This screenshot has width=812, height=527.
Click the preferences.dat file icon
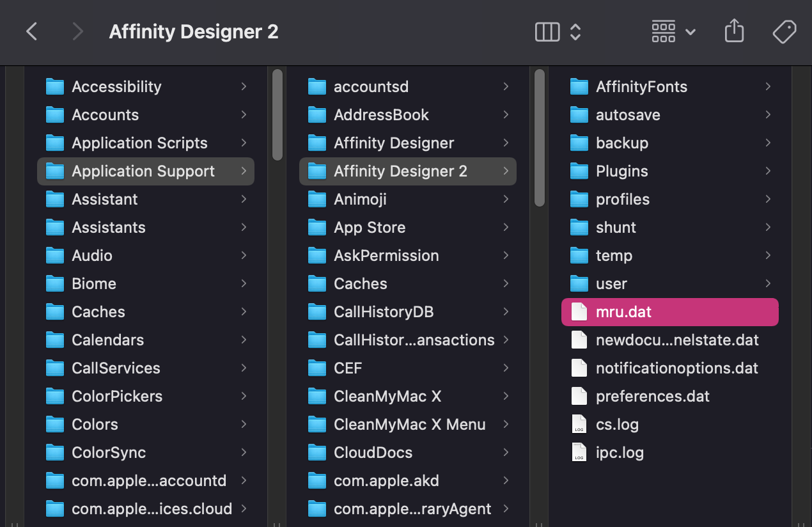(x=579, y=396)
